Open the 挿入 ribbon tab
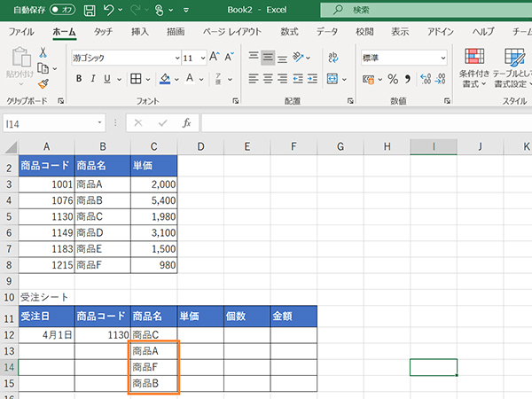The height and width of the screenshot is (399, 532). click(139, 31)
